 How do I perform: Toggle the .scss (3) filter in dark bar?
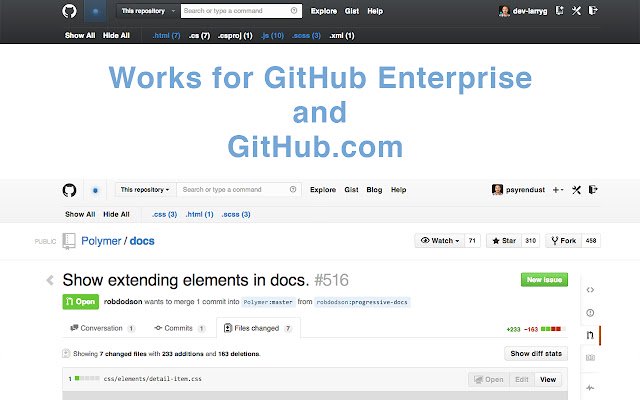pyautogui.click(x=306, y=36)
